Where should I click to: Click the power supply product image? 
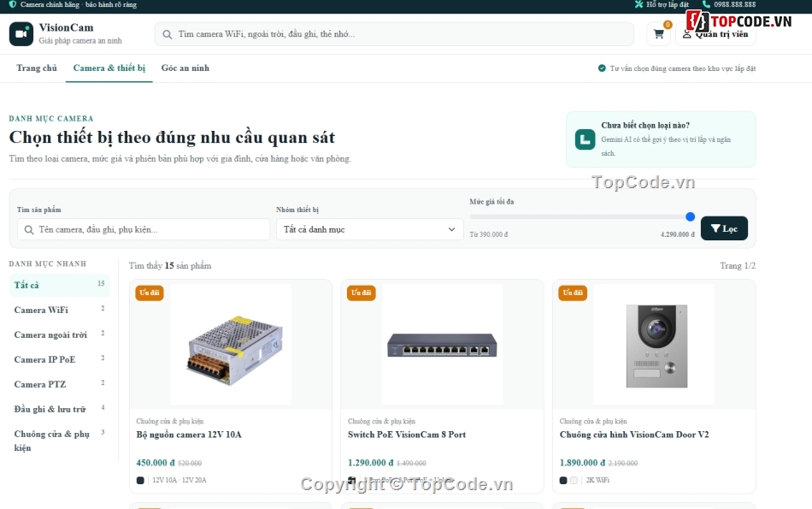pyautogui.click(x=231, y=344)
